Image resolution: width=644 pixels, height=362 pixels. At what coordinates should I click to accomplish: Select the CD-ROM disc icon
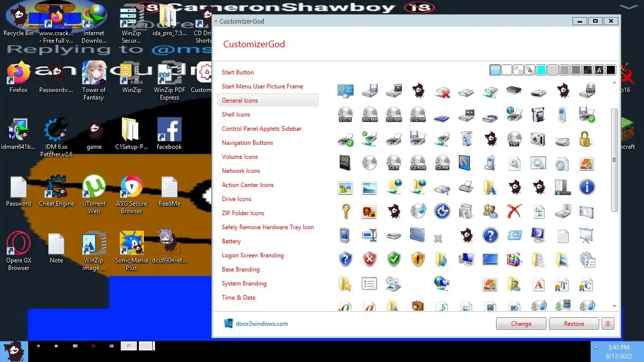pos(418,163)
